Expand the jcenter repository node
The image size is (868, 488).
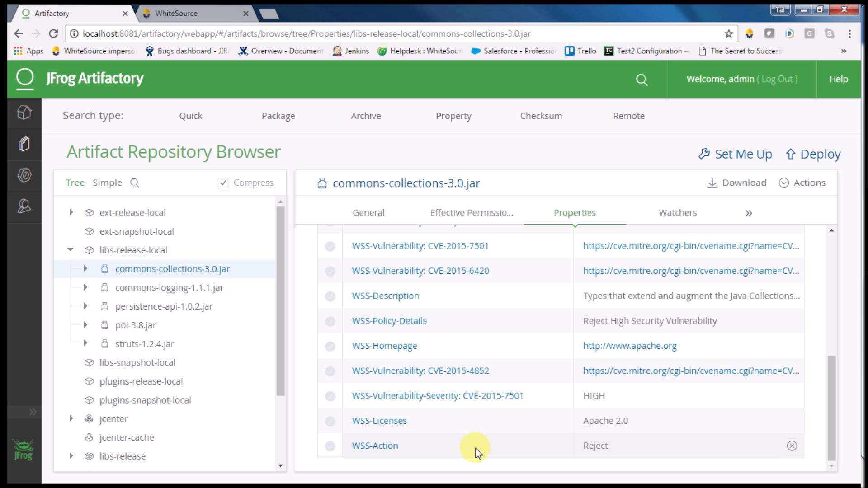(71, 418)
